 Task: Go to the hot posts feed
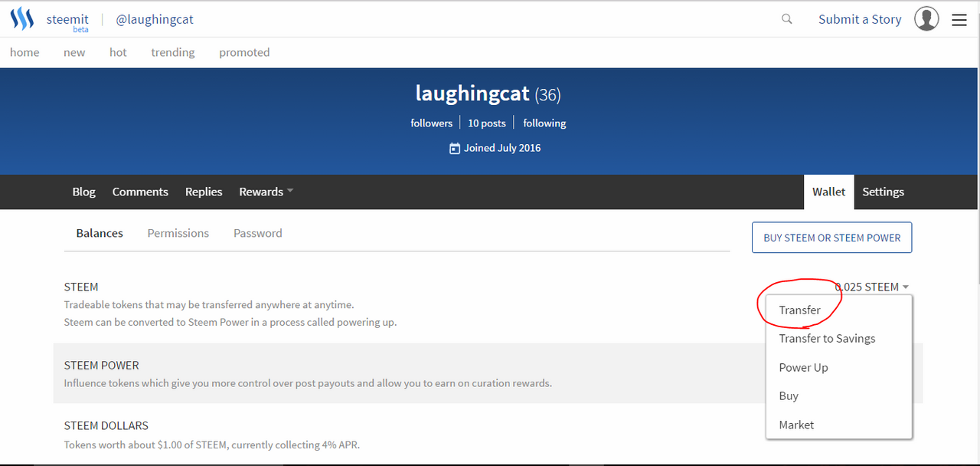click(118, 52)
